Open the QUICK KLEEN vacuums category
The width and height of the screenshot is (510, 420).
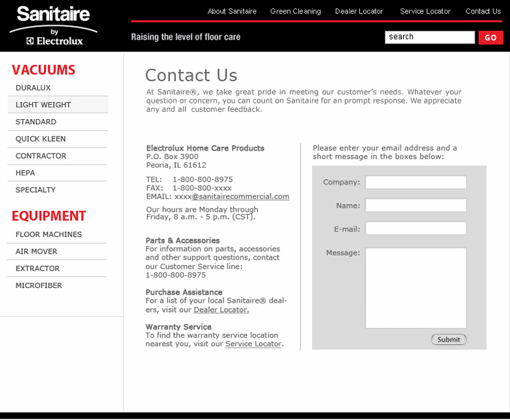tap(41, 139)
